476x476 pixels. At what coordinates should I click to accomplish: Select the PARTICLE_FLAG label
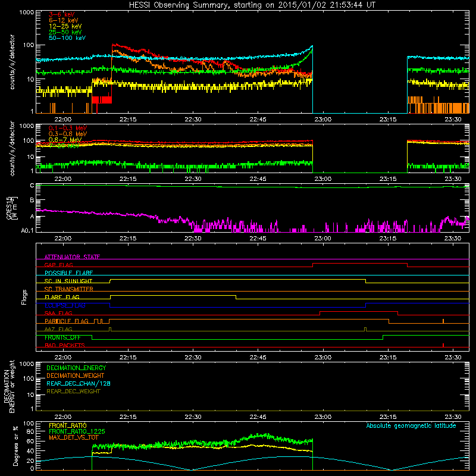(x=67, y=321)
